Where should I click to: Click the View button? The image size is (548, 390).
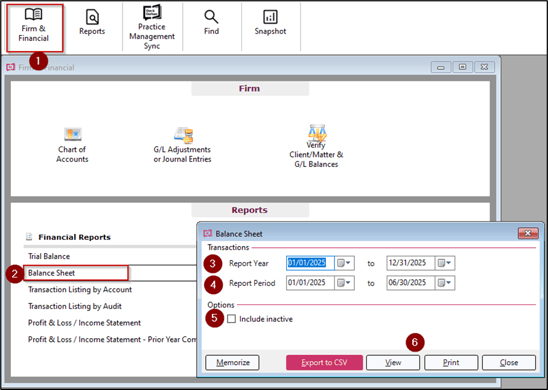393,362
